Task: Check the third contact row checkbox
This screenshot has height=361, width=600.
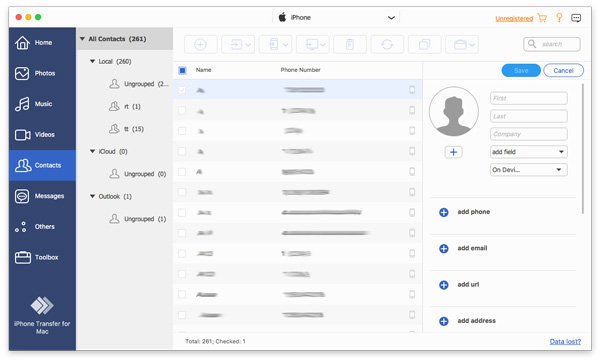Action: [182, 131]
